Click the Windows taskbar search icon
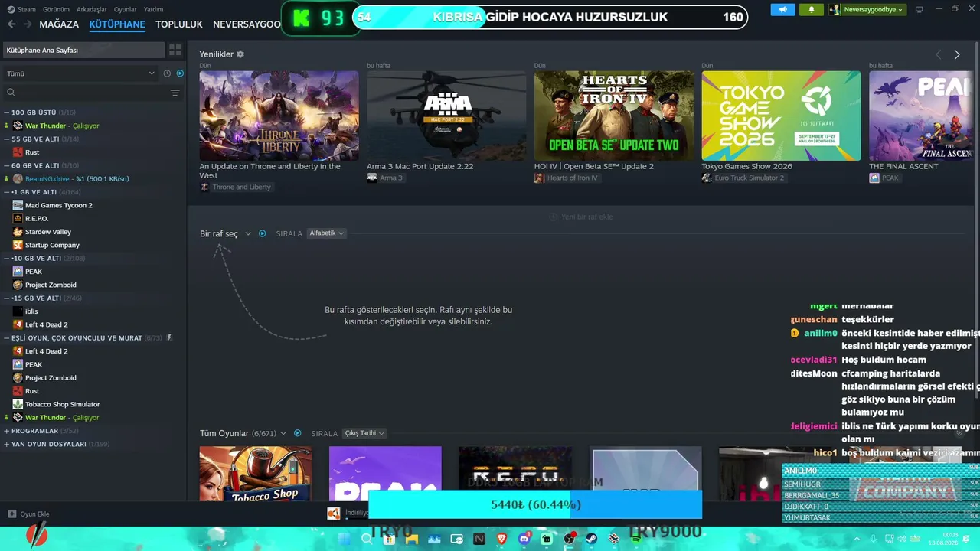980x551 pixels. pos(367,539)
